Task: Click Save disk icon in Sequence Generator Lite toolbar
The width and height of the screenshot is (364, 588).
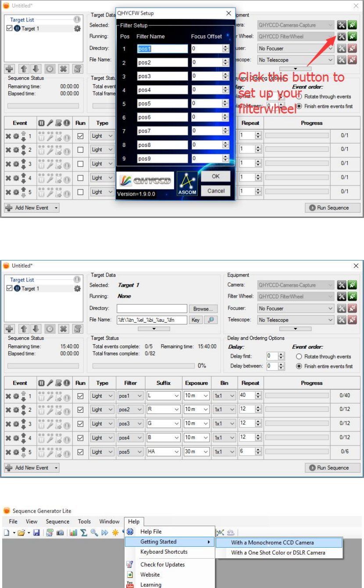Action: pyautogui.click(x=36, y=532)
